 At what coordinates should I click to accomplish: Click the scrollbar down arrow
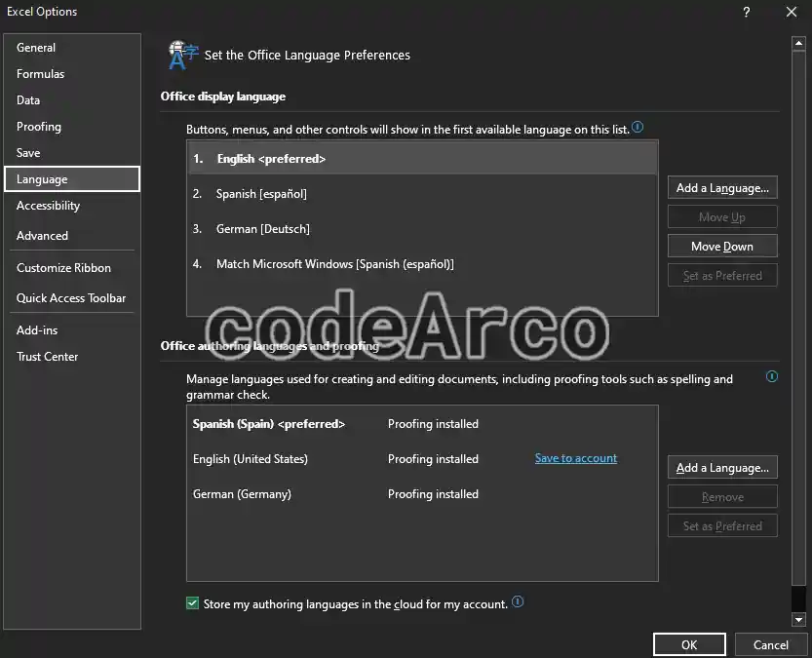tap(798, 619)
